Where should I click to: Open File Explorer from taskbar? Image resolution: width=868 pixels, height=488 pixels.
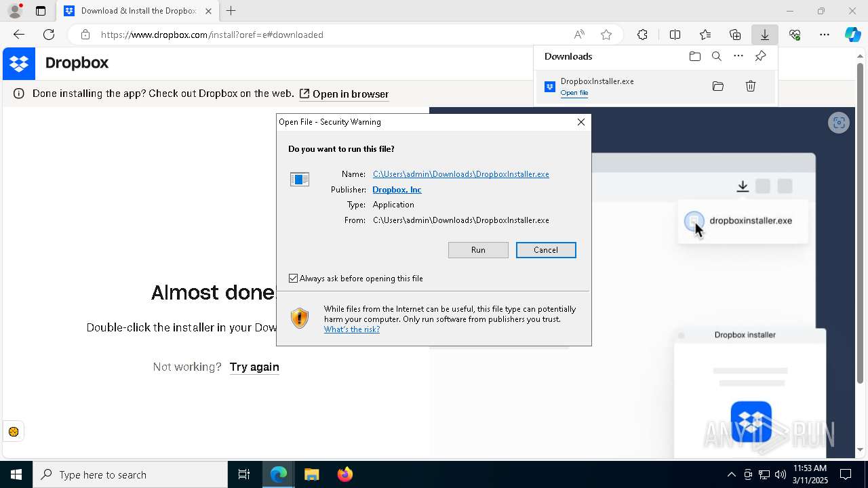coord(311,474)
